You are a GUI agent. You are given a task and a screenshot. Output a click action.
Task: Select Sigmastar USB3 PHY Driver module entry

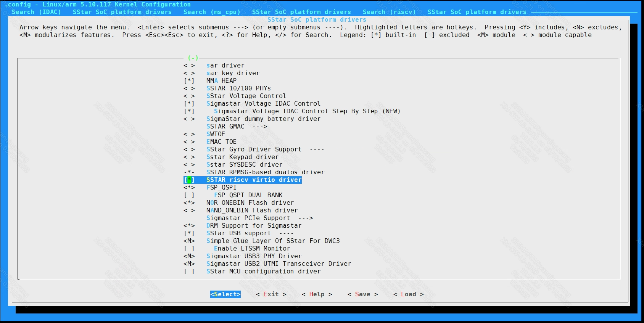pos(254,256)
